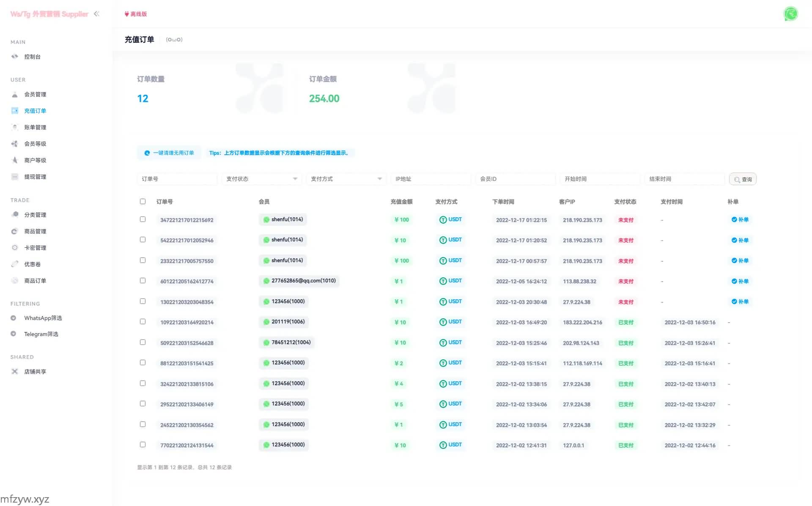Click the 会员管理 user icon

coord(15,94)
